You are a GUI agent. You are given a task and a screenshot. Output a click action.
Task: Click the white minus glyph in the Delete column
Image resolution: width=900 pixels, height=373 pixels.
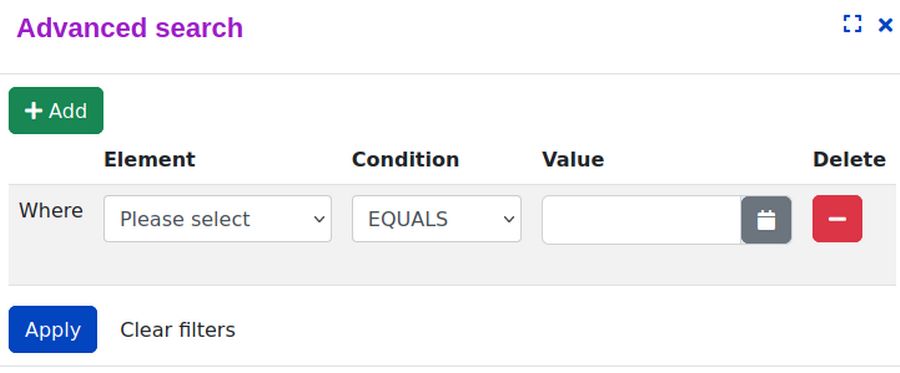point(837,219)
